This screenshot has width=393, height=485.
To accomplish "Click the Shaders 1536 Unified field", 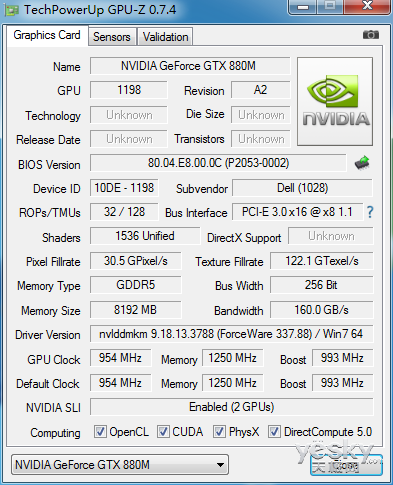I will tap(145, 236).
